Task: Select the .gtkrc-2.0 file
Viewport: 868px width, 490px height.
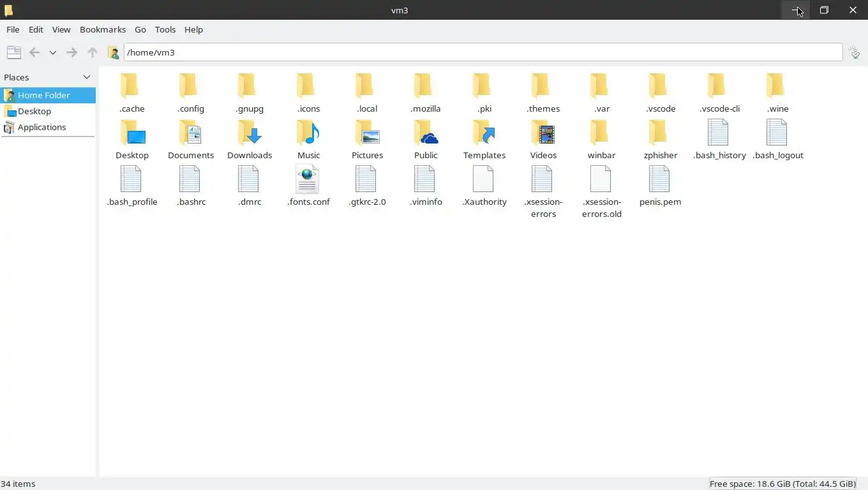Action: click(x=366, y=179)
